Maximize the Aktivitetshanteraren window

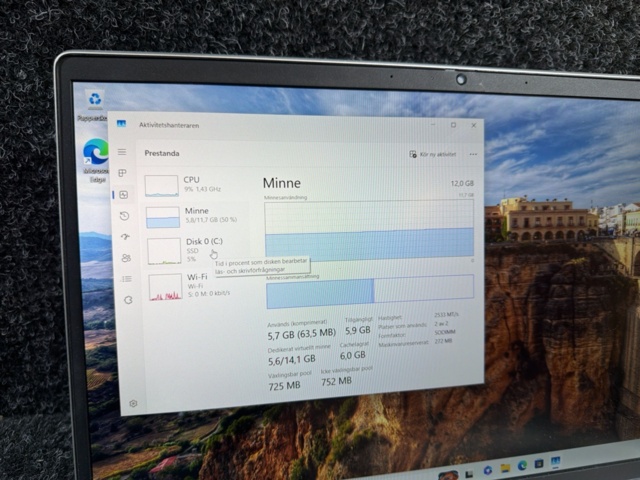point(453,125)
